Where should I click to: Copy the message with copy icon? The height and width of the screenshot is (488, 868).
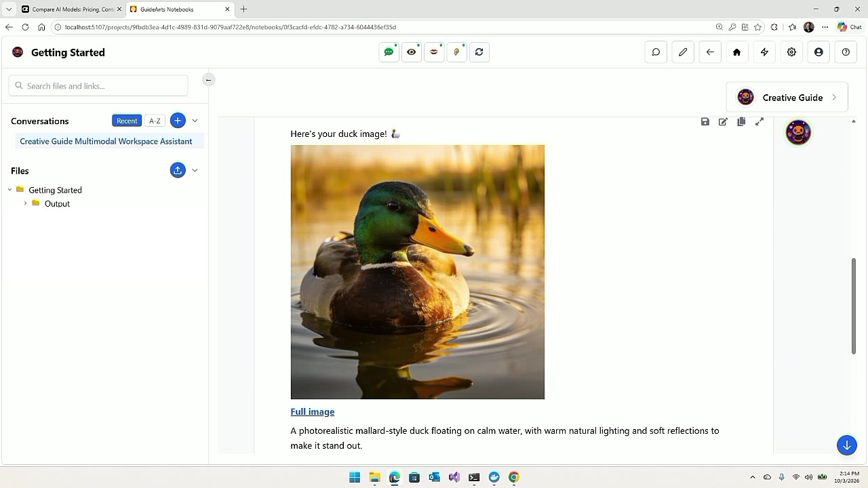coord(741,122)
